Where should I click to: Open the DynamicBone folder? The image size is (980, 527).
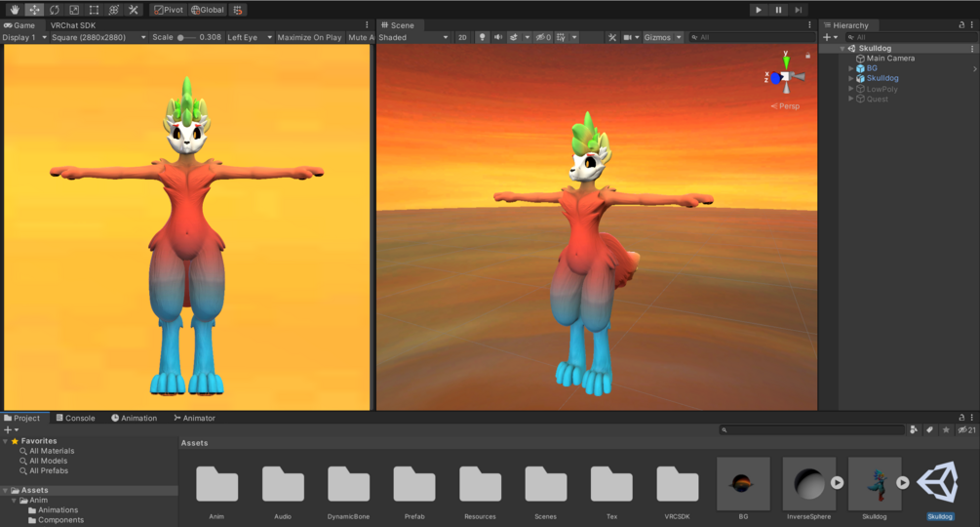[348, 484]
